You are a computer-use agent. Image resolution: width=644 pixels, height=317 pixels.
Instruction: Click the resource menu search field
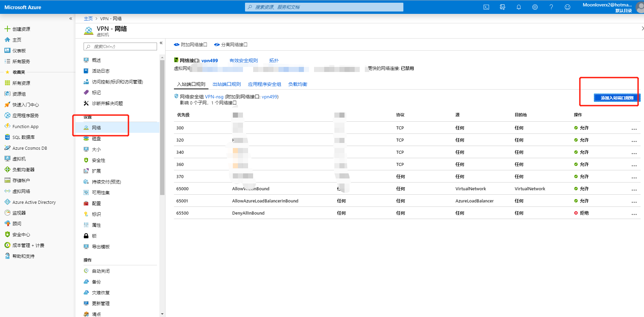click(120, 47)
